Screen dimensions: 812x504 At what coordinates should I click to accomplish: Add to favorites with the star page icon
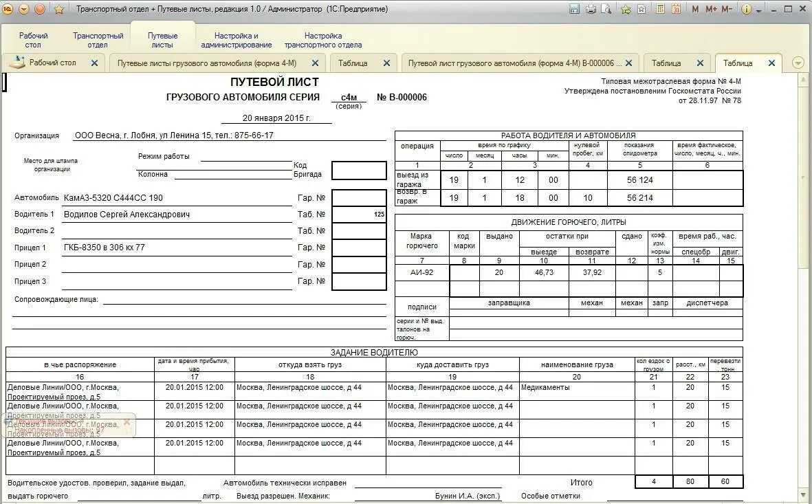641,9
